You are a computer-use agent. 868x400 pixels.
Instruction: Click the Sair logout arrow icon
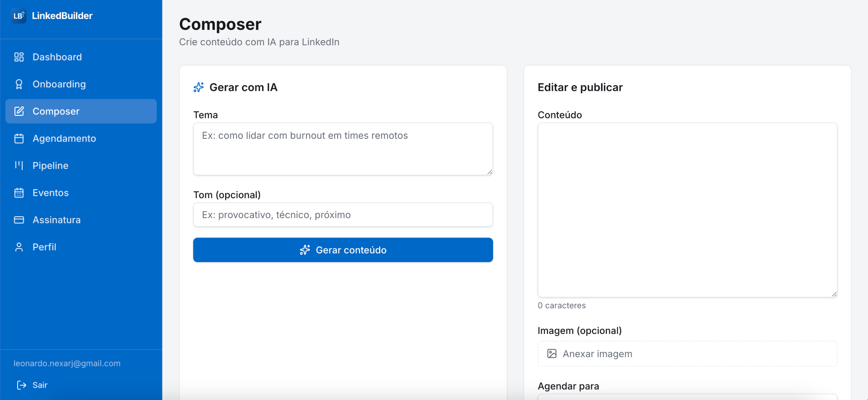tap(22, 385)
